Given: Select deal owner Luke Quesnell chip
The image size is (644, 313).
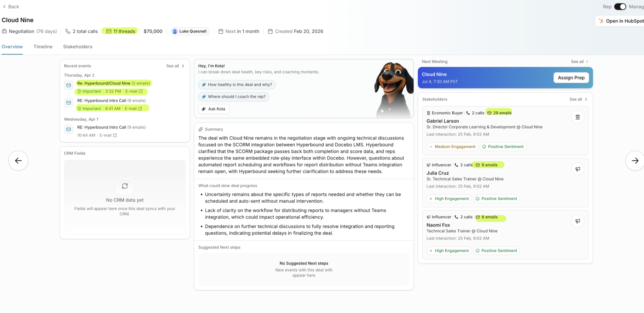Looking at the screenshot, I should coord(190,31).
